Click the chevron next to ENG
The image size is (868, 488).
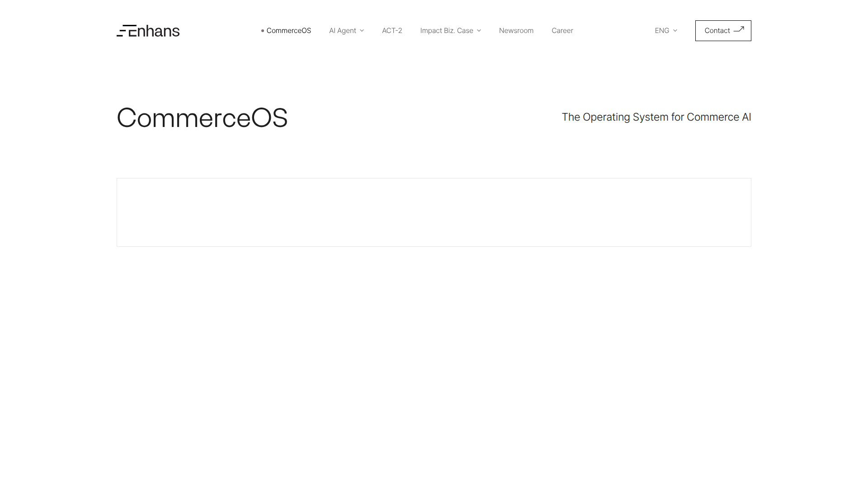coord(675,31)
